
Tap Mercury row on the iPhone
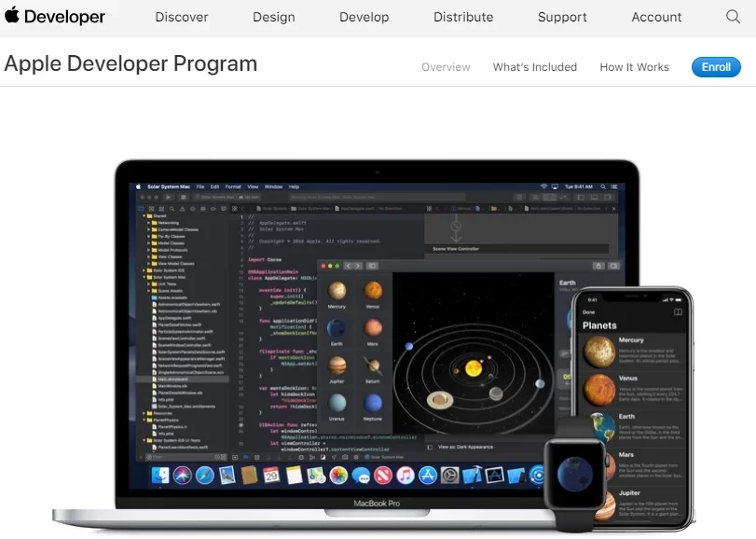click(x=632, y=351)
